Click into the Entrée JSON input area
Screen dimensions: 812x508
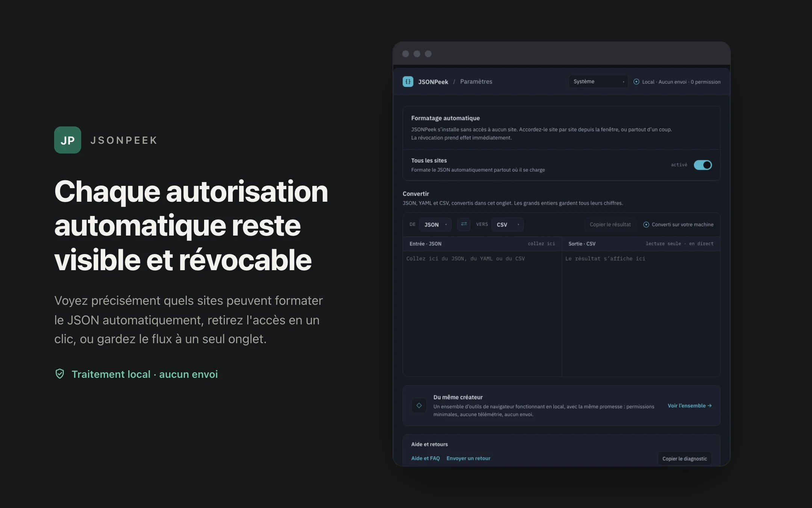tap(482, 313)
